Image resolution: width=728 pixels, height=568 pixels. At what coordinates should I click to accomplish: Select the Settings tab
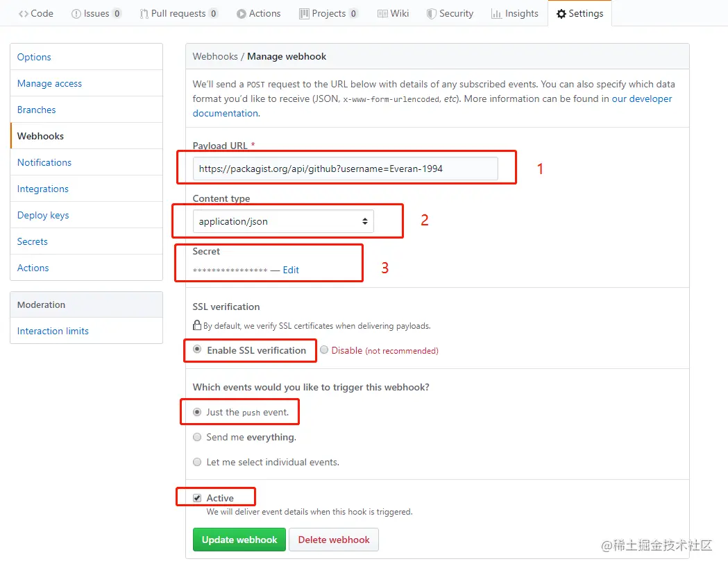(x=580, y=13)
